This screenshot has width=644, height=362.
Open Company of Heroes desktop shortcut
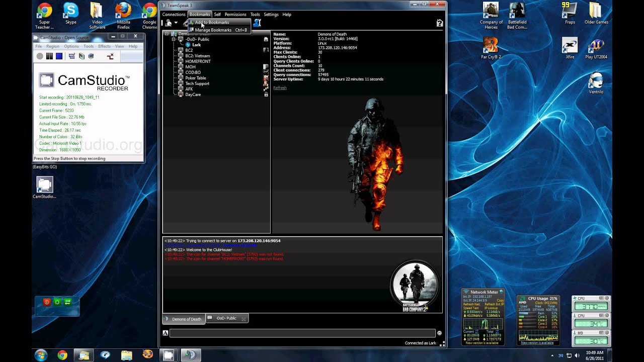click(491, 16)
